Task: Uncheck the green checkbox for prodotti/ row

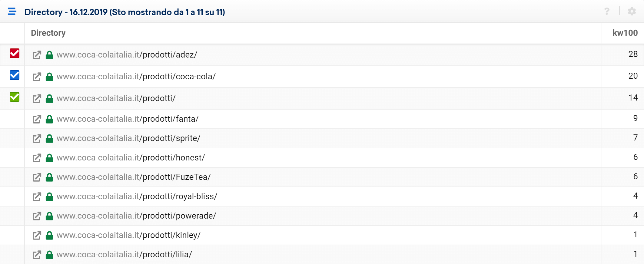Action: pyautogui.click(x=15, y=97)
